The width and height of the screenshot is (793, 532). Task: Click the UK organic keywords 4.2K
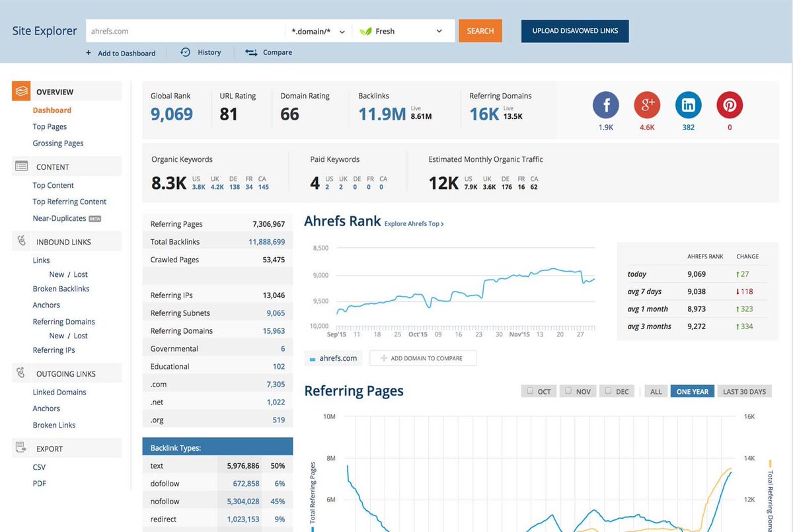pyautogui.click(x=217, y=187)
